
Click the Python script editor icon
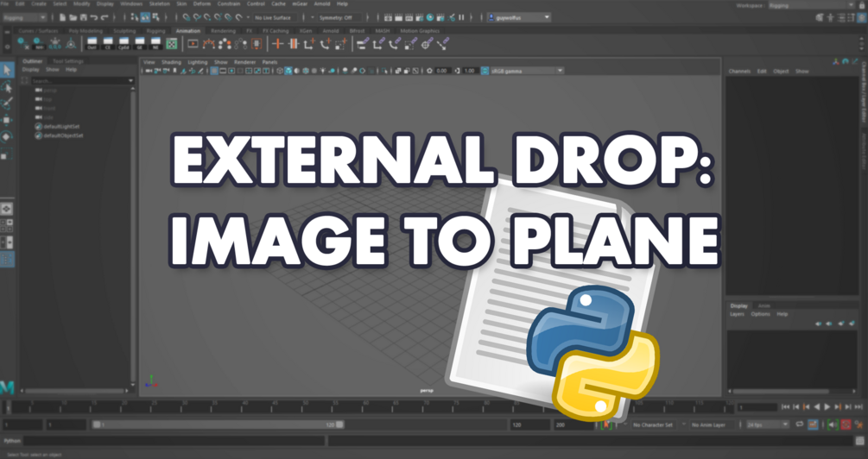point(859,441)
